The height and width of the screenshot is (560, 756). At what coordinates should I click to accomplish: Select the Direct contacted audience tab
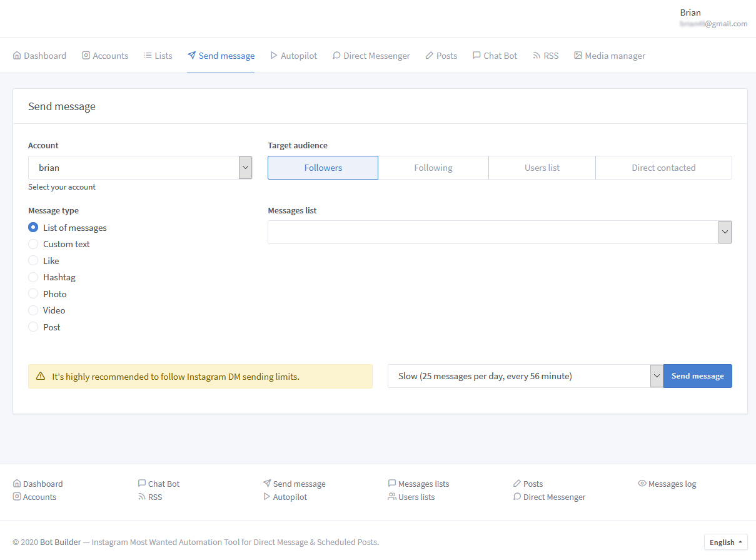tap(663, 168)
